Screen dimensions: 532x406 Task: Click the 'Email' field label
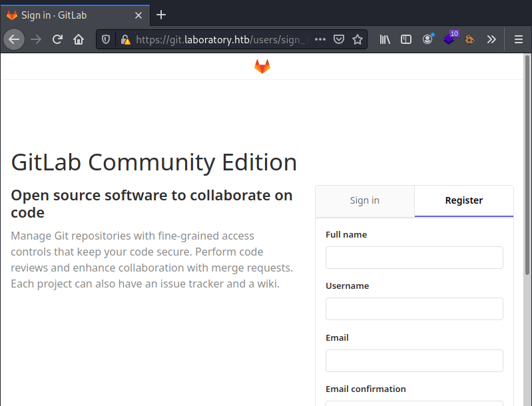(337, 338)
